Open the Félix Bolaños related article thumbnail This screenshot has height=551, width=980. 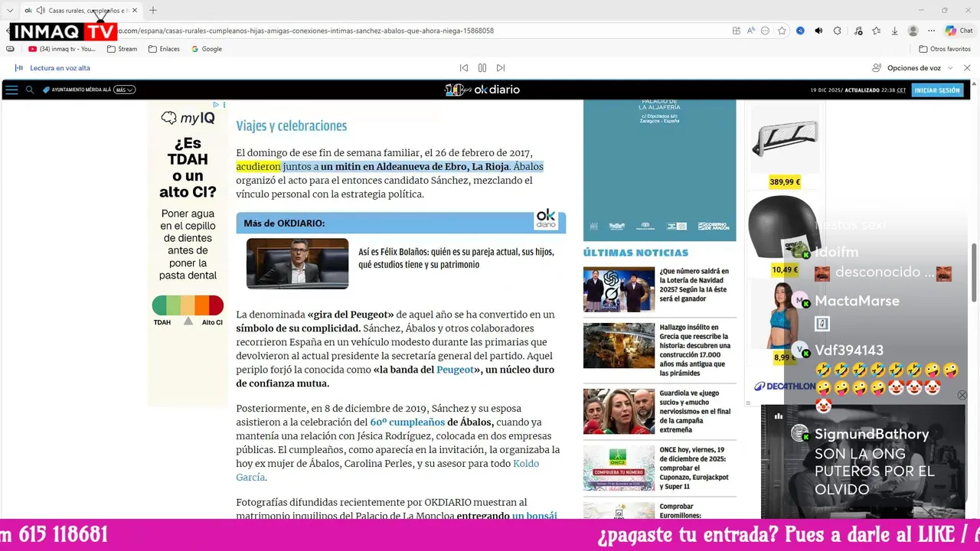click(297, 263)
